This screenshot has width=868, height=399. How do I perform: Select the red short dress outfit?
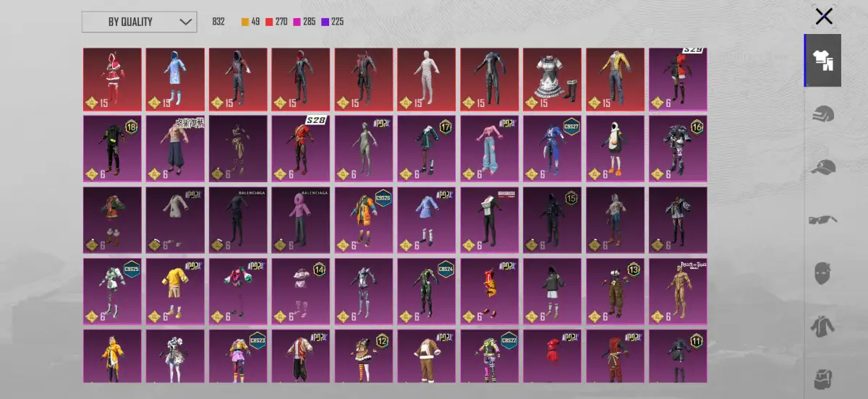point(553,356)
